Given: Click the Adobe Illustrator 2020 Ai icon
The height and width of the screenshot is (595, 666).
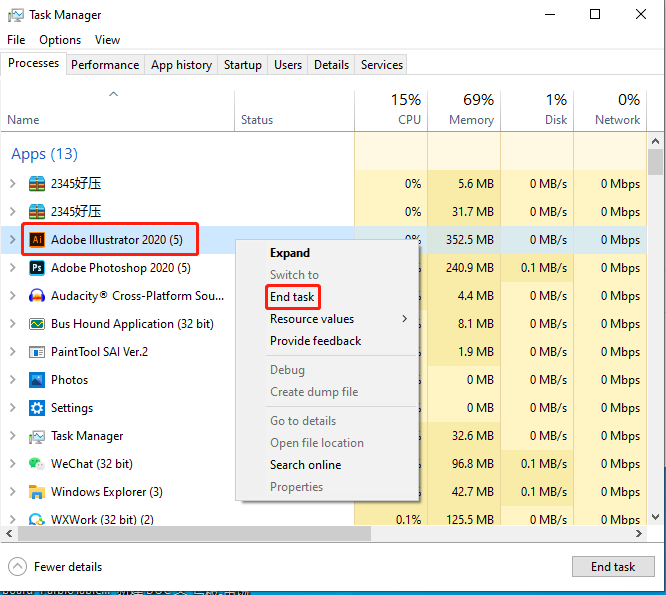Looking at the screenshot, I should [x=37, y=240].
